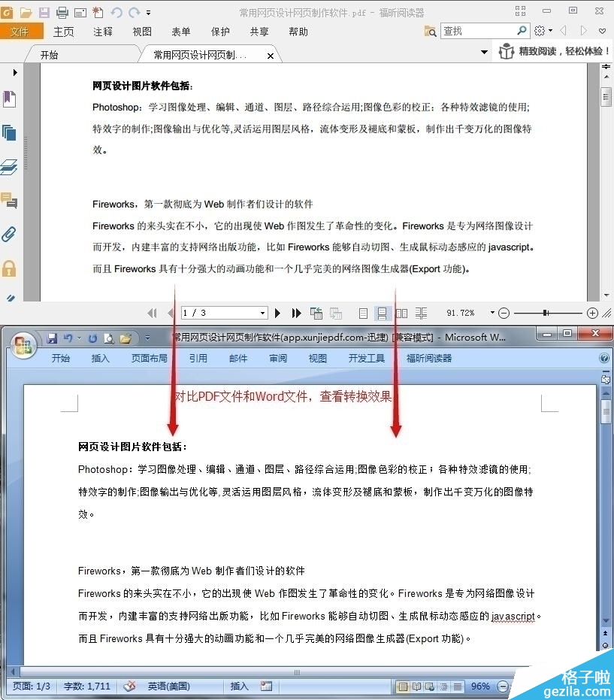Open 福昕阅读器 ribbon tab in Word

point(429,358)
